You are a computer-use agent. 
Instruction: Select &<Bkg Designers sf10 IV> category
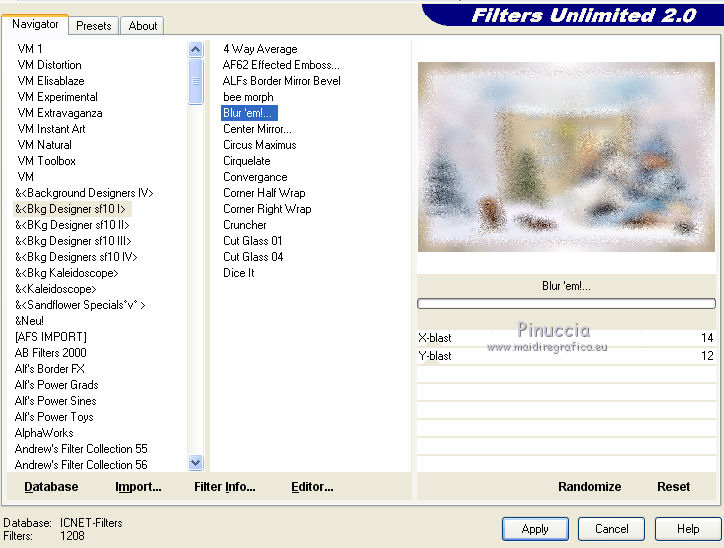(76, 257)
